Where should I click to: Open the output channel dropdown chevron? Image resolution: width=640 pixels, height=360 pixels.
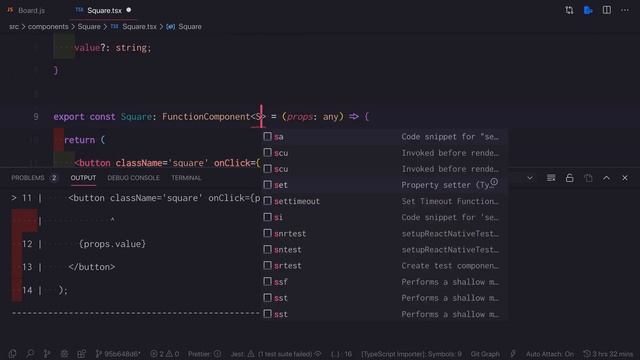[x=530, y=178]
